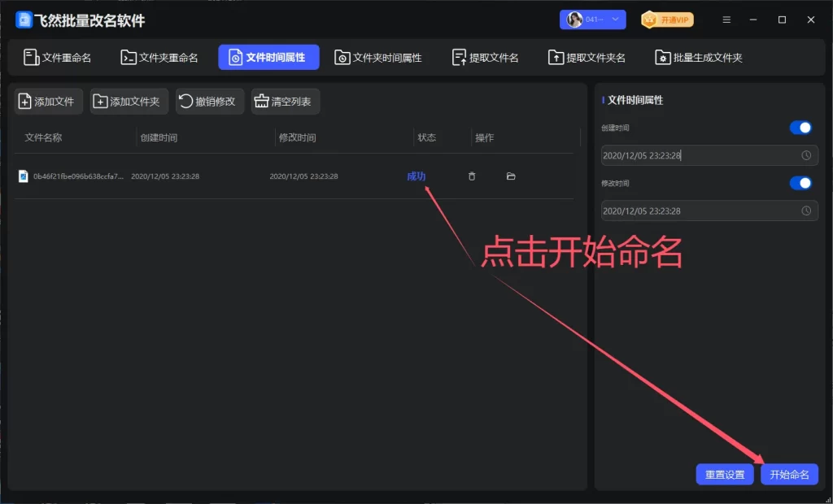
Task: Click the clock icon in the 修改时间 field
Action: click(806, 211)
